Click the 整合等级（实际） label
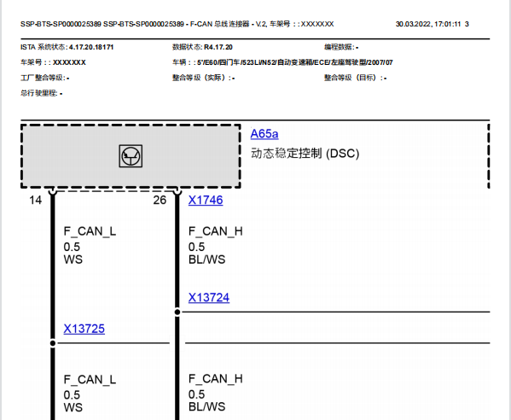Viewport: 511px width, 420px height. click(201, 78)
